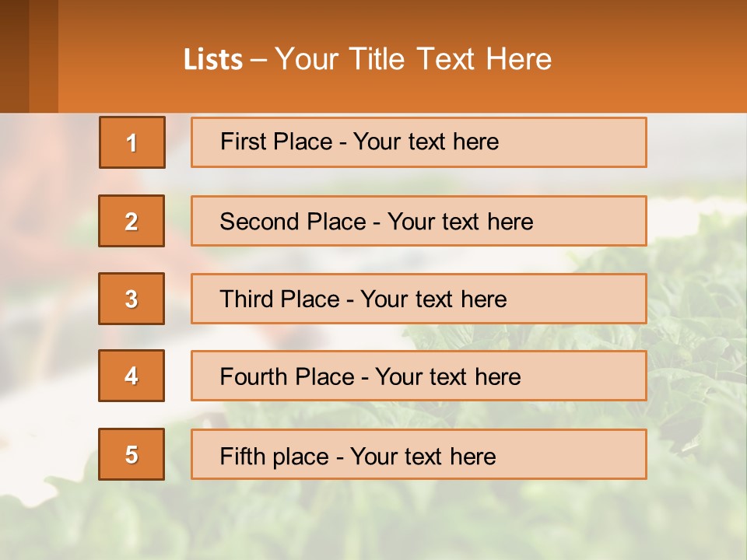Click the orange number 3 box
Screen dimensions: 747x560
pos(132,299)
